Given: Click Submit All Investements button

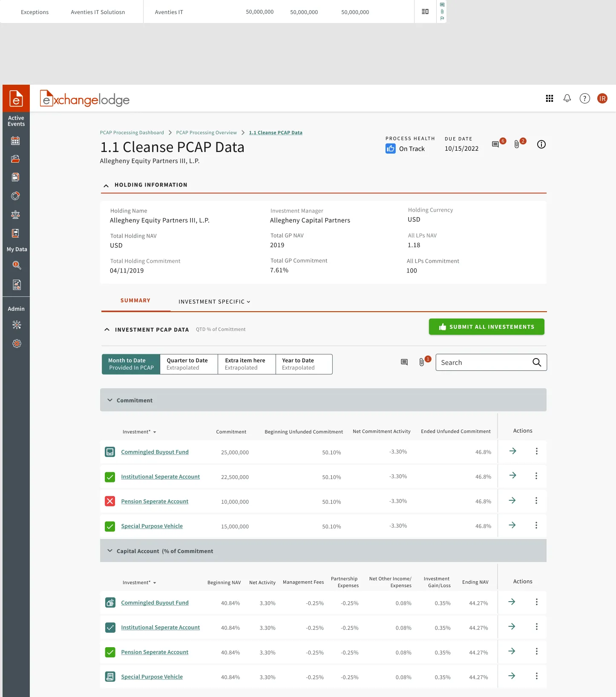Looking at the screenshot, I should (x=486, y=327).
